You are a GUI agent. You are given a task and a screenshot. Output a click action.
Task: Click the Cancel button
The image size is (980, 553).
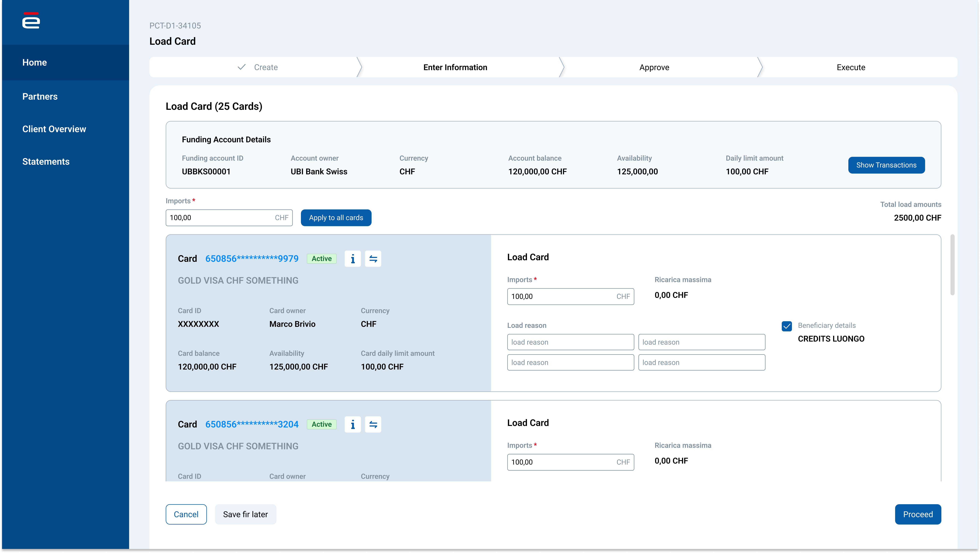point(186,514)
